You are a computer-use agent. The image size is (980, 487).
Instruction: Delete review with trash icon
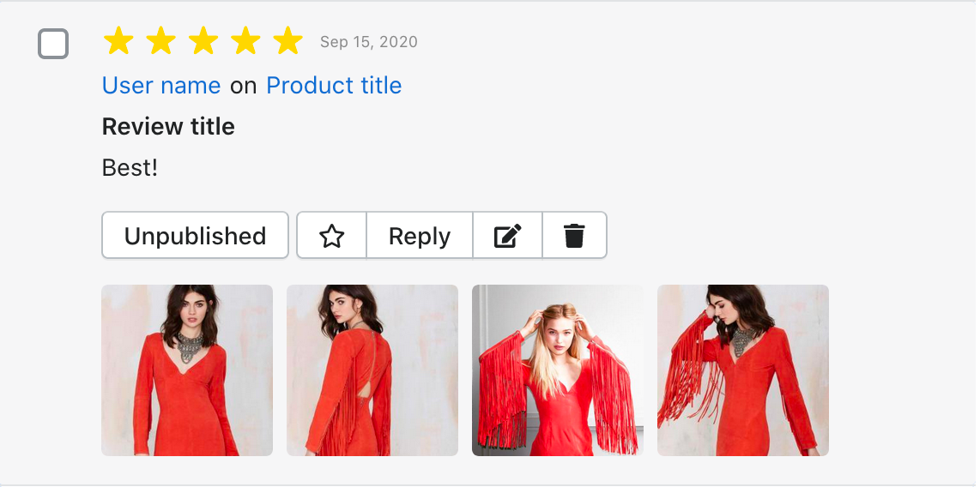click(574, 236)
